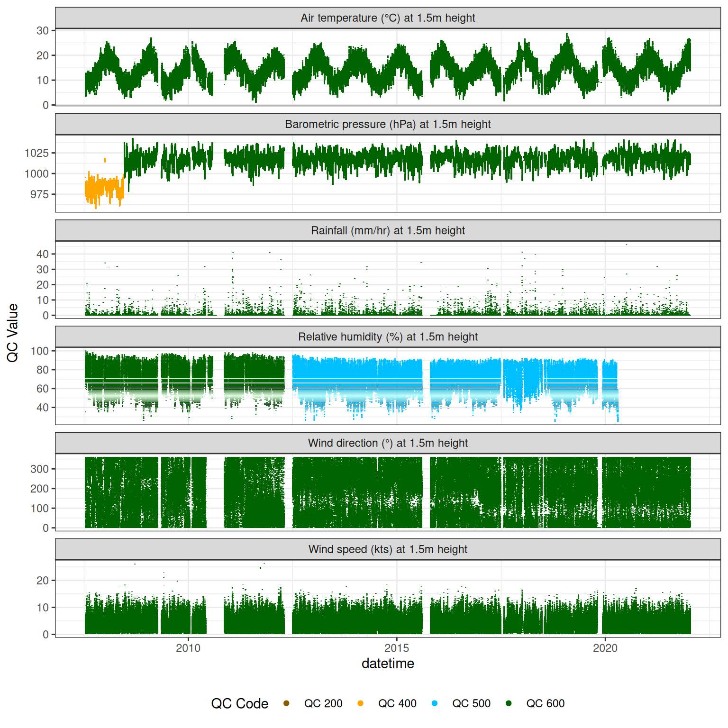This screenshot has width=728, height=728.
Task: Click the 'QC Value' y-axis title
Action: [12, 333]
